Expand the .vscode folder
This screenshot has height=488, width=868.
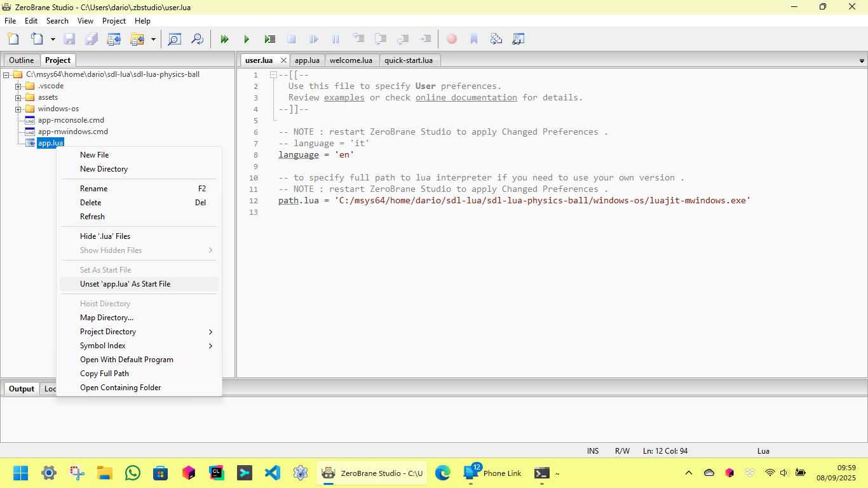(18, 86)
